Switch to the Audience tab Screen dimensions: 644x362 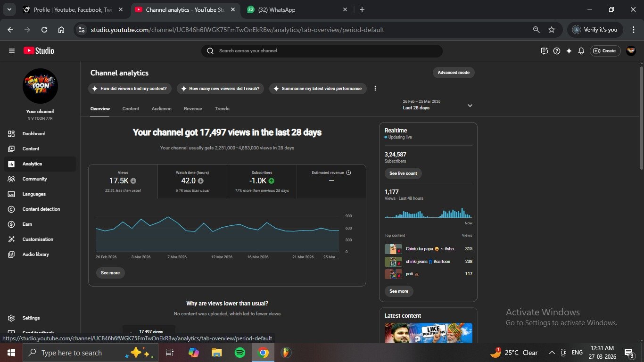161,109
